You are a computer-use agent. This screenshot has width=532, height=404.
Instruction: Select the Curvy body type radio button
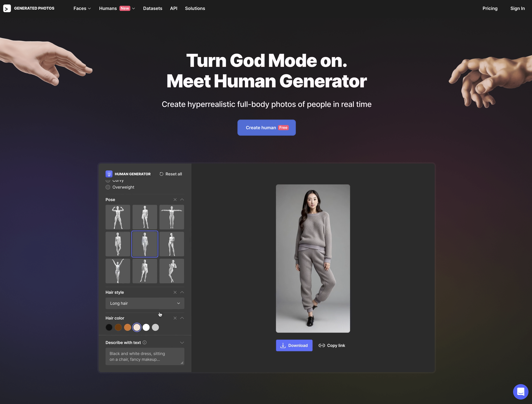pyautogui.click(x=108, y=180)
